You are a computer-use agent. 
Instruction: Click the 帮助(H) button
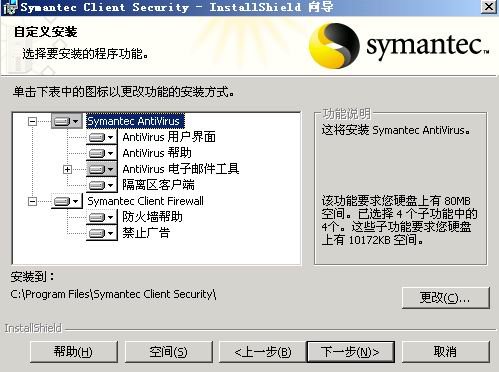74,352
